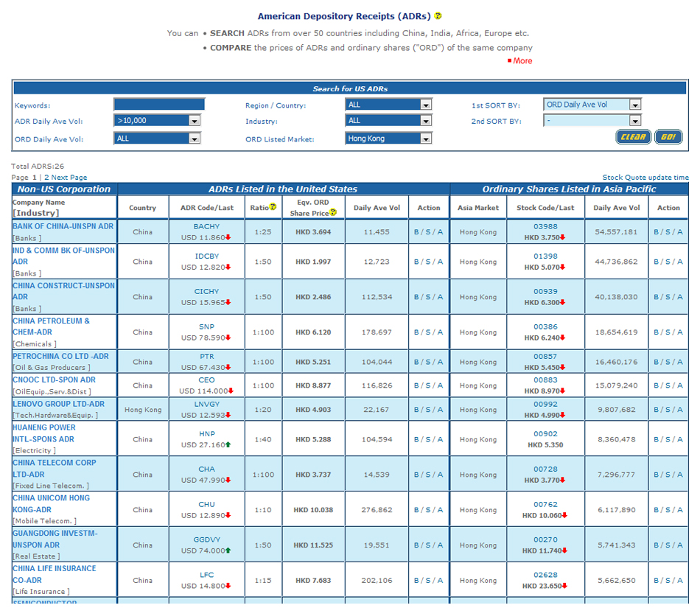Viewport: 700px width, 608px height.
Task: Open help icon beside American Depository Receipts title
Action: tap(438, 16)
